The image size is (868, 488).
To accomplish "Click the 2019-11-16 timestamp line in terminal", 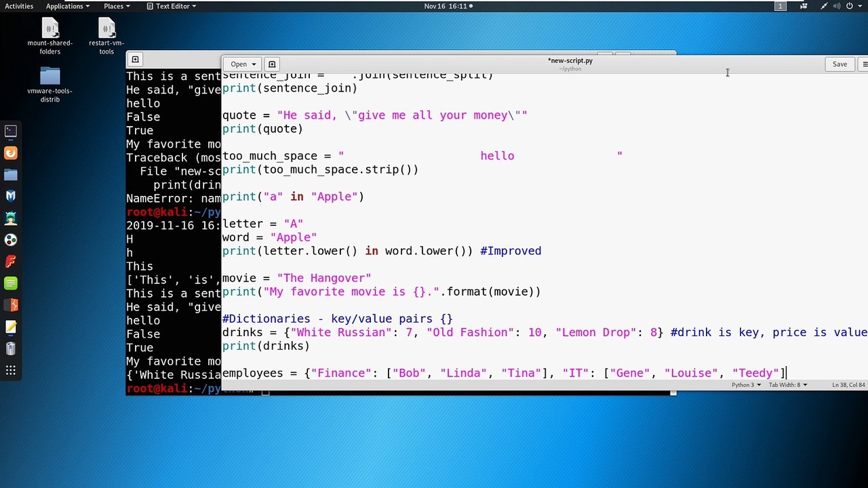I will pos(174,226).
